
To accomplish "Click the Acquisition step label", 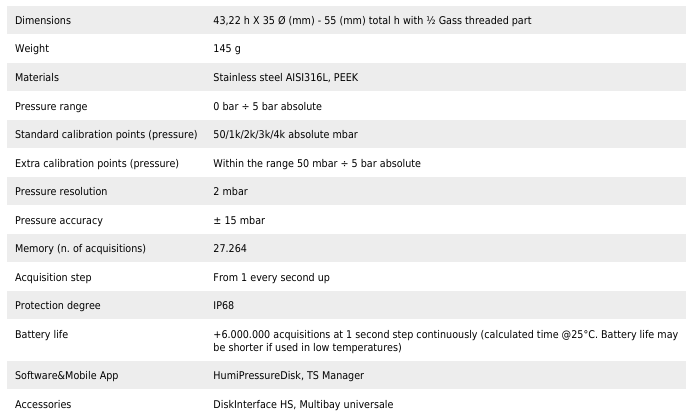I will tap(53, 277).
